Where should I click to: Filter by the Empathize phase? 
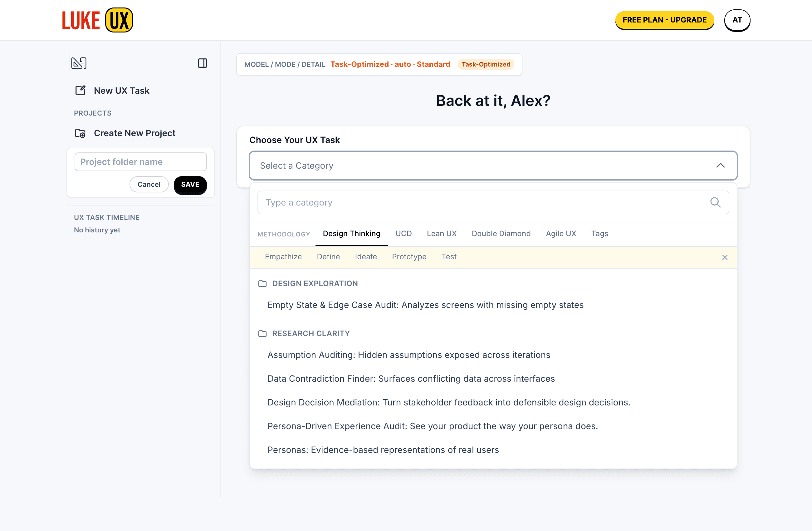(283, 257)
